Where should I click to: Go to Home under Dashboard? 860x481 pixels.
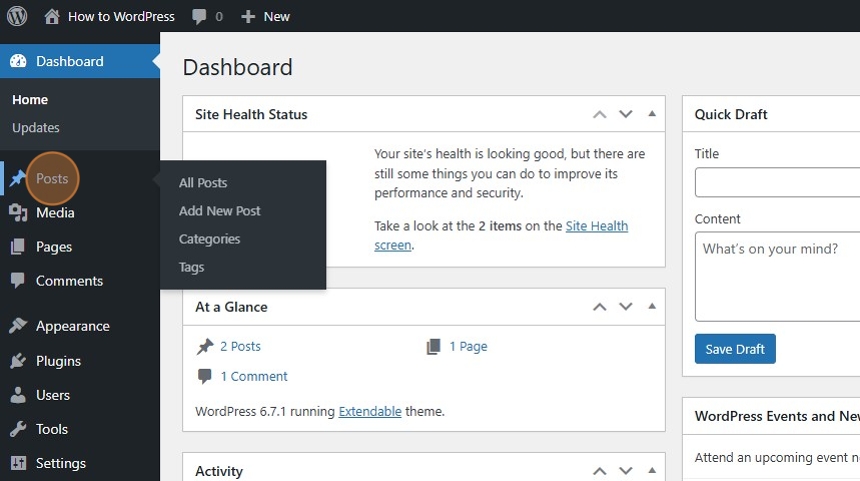30,100
